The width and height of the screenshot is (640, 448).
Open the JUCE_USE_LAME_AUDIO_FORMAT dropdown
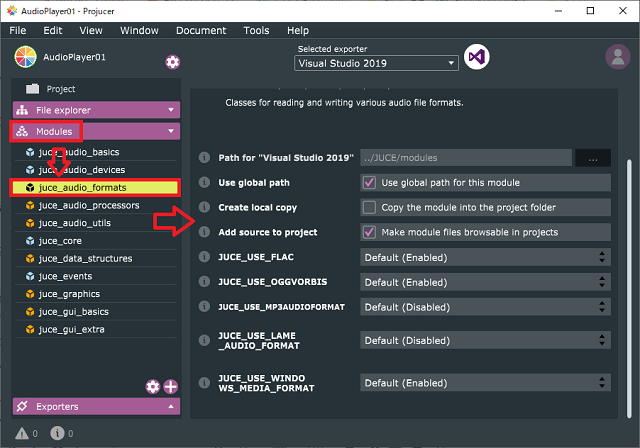point(485,340)
